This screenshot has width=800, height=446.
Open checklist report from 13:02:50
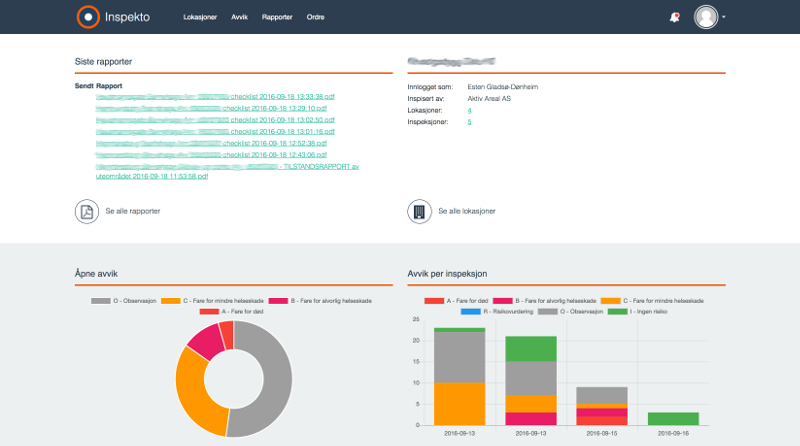point(215,120)
